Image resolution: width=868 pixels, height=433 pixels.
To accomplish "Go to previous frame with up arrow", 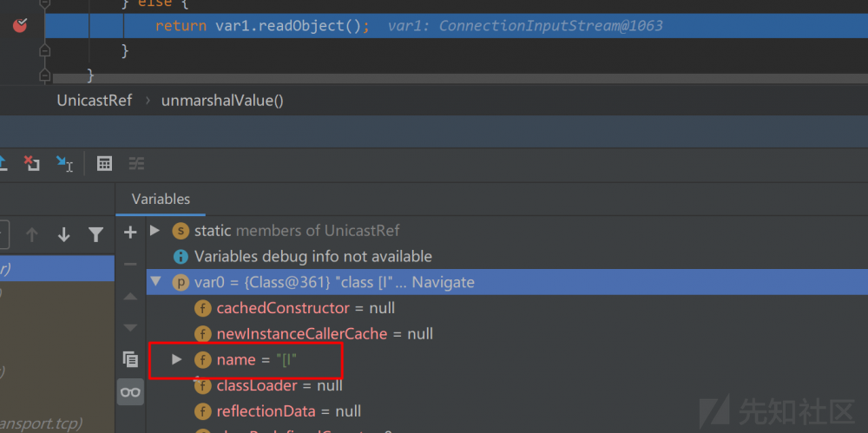I will (x=32, y=234).
